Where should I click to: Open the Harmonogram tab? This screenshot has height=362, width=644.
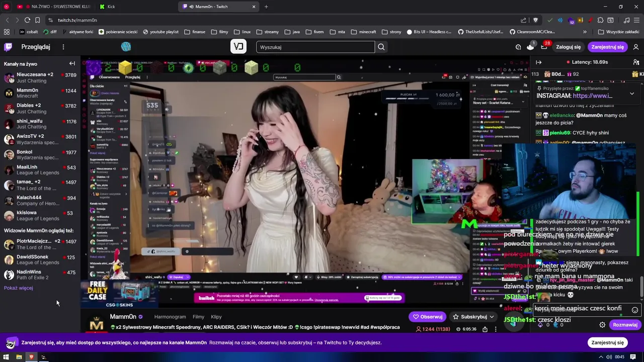coord(170,317)
